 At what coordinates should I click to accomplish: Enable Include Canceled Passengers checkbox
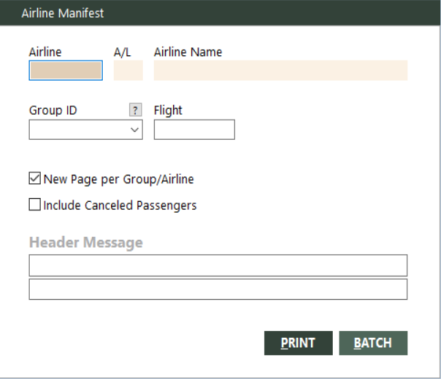(35, 205)
